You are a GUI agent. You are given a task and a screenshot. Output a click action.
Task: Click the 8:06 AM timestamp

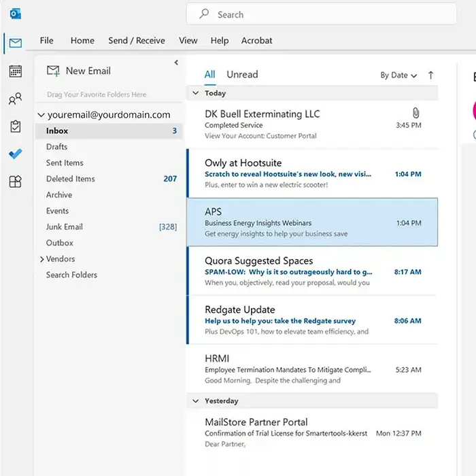click(x=408, y=321)
